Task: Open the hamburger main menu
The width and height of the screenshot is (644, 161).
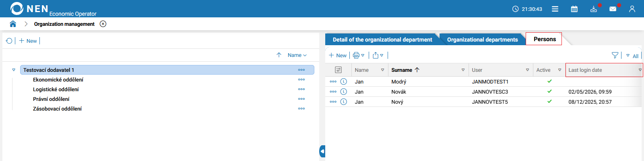Action: pos(555,9)
